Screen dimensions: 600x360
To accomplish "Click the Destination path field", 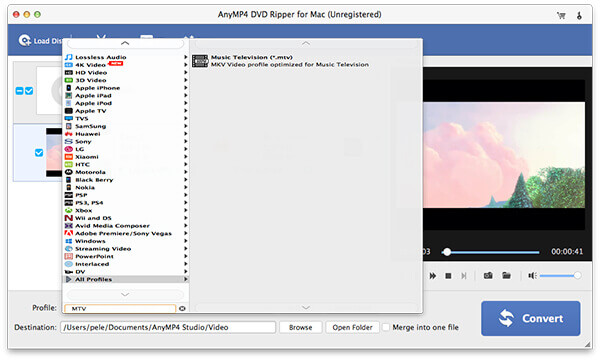I will pyautogui.click(x=168, y=327).
